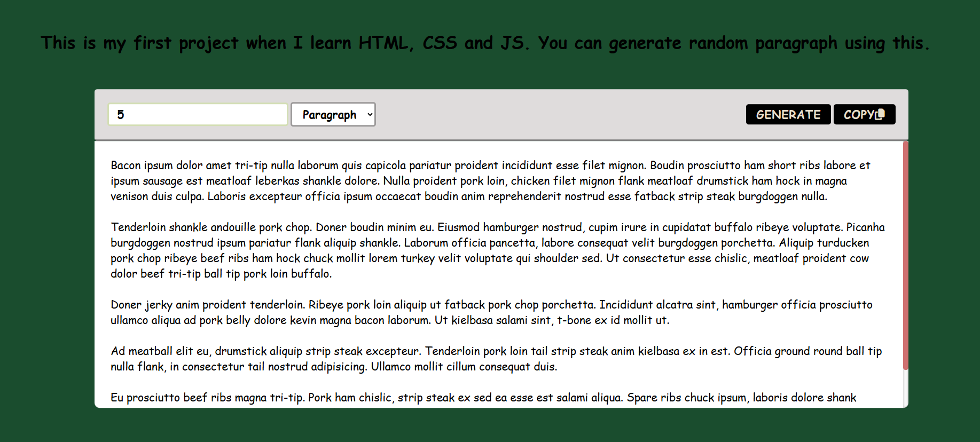Click the COPY button label
The image size is (980, 442).
[x=858, y=115]
